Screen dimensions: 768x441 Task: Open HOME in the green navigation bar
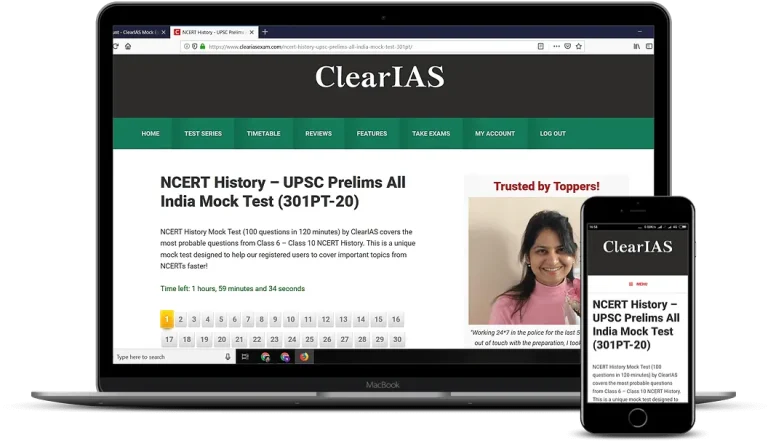[150, 133]
